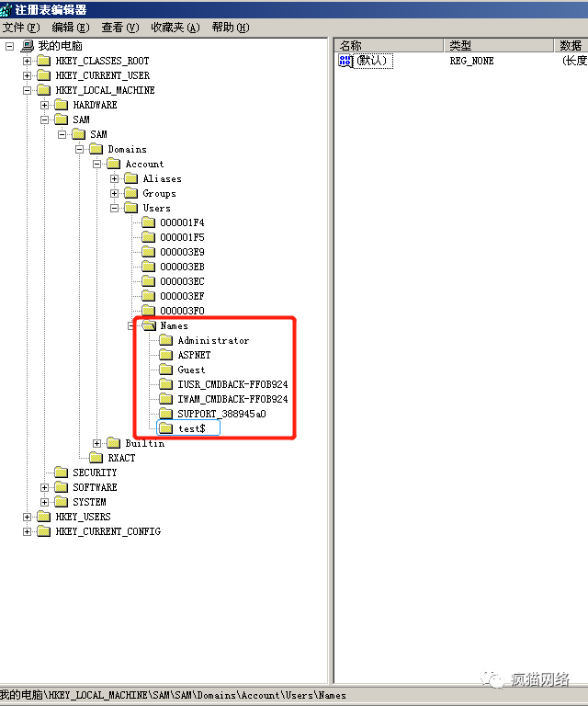Screen dimensions: 588x706
Task: Click the HKEY_USERS folder icon
Action: [x=43, y=517]
